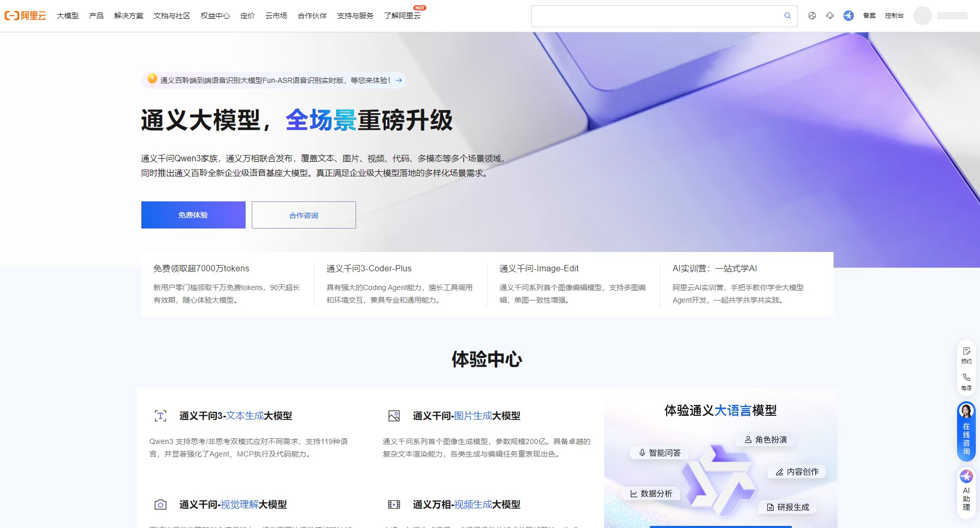Open 通义千问-图片生成大模型 title
The width and height of the screenshot is (980, 528).
[x=467, y=416]
